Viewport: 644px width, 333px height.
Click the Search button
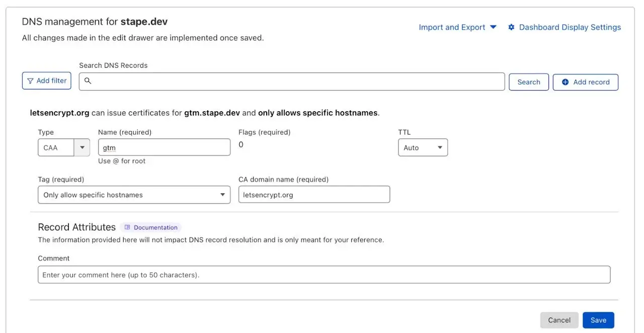(x=529, y=82)
